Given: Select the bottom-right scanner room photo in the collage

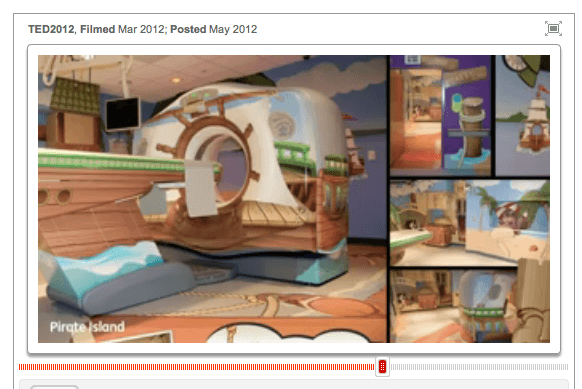Looking at the screenshot, I should [x=470, y=306].
